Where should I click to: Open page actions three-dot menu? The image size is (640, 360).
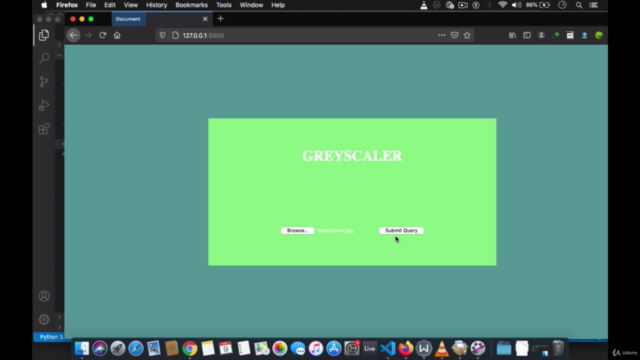click(x=442, y=36)
